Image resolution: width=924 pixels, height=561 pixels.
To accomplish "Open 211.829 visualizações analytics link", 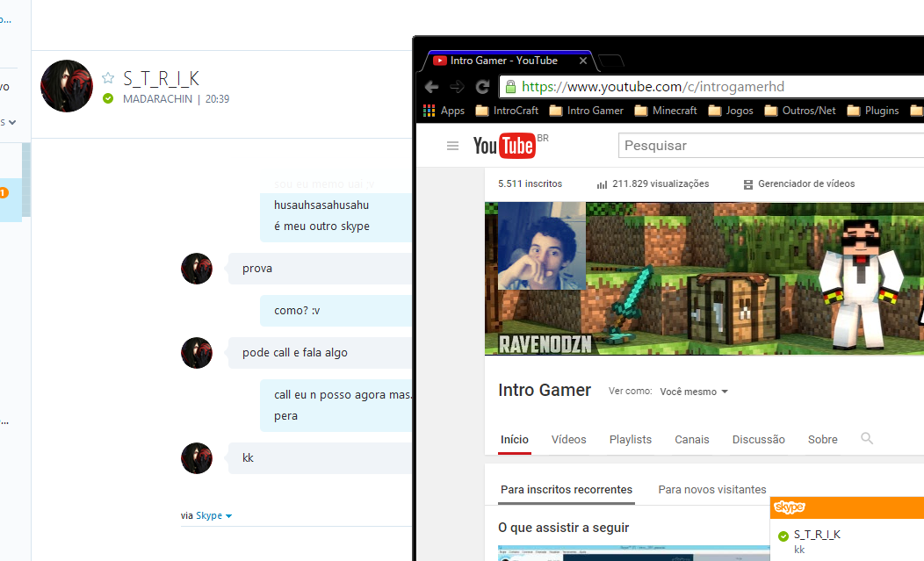I will coord(661,183).
